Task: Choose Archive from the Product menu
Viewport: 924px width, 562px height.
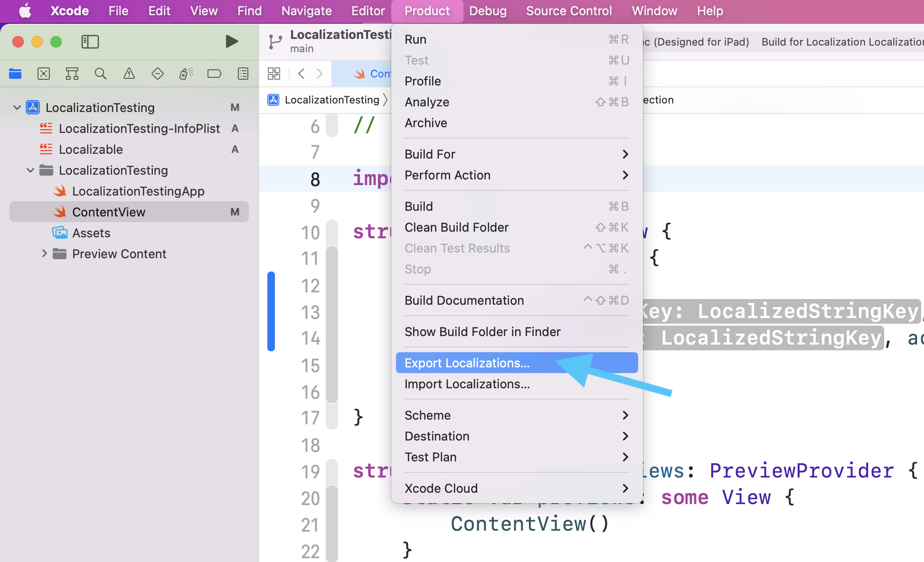Action: [517, 123]
